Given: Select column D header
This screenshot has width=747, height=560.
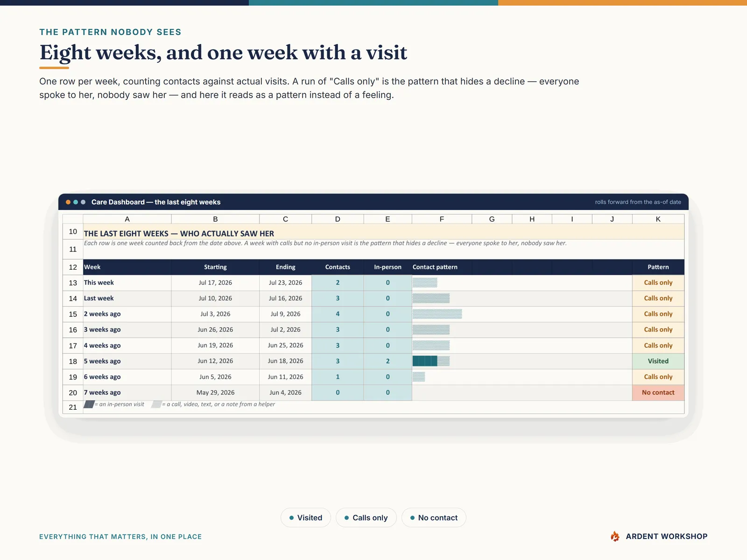Looking at the screenshot, I should pos(338,219).
